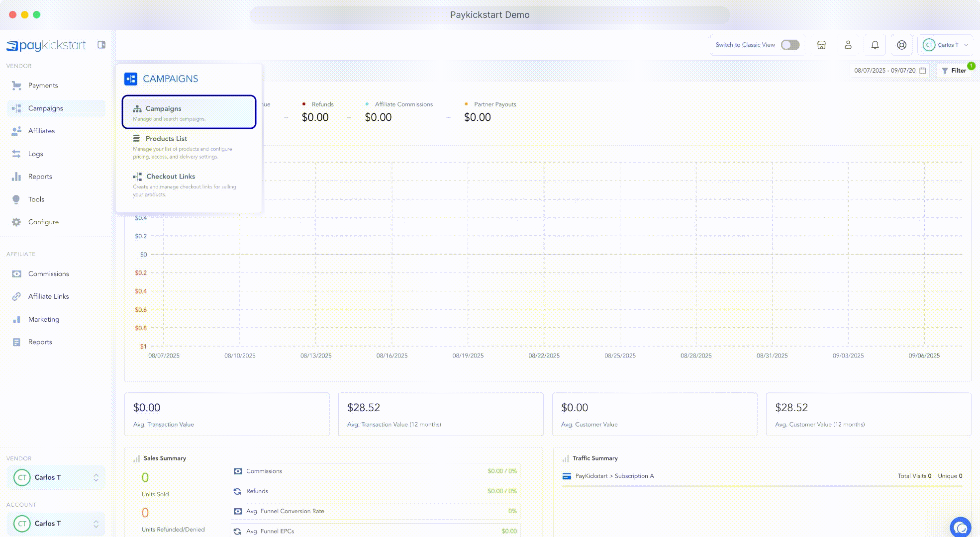Go to affiliate Commissions
The height and width of the screenshot is (537, 980).
click(x=56, y=274)
